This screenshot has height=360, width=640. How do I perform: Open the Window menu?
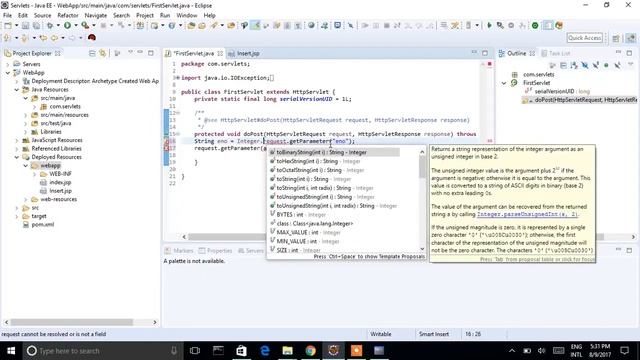187,16
